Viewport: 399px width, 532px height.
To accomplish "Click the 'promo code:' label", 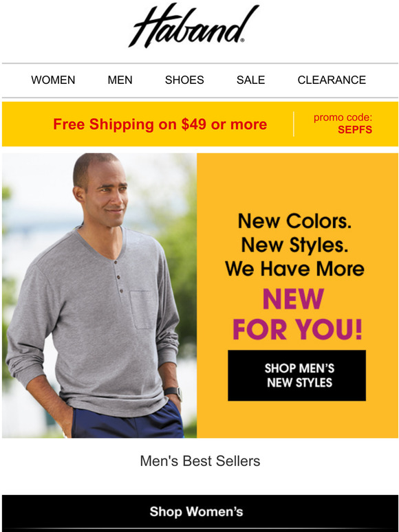I will [x=343, y=118].
